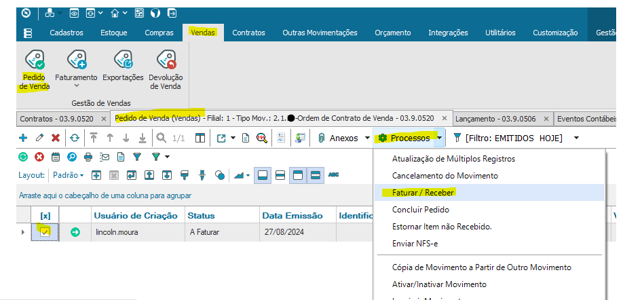
Task: Add a new record with the plus icon
Action: click(23, 138)
